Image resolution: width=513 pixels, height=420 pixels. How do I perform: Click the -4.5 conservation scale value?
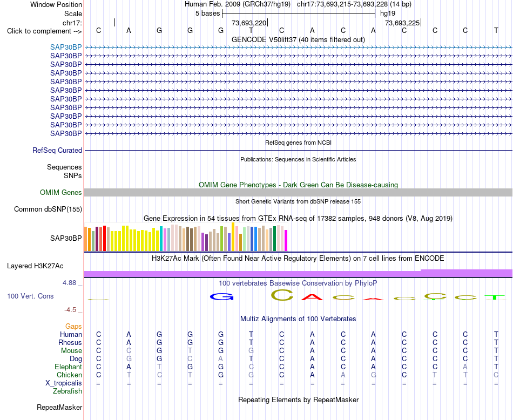[70, 310]
